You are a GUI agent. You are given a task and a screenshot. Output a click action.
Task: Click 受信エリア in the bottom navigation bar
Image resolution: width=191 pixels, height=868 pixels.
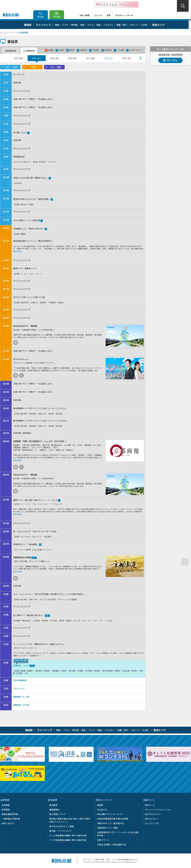click(x=160, y=730)
